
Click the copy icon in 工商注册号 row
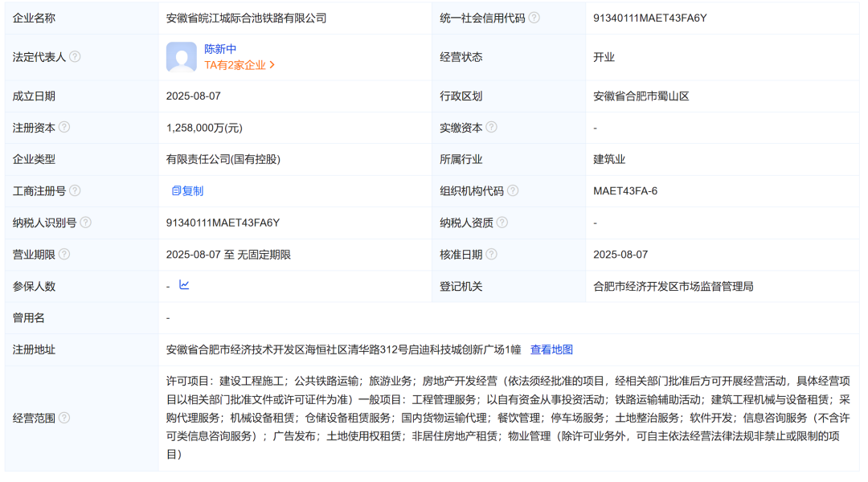tap(176, 190)
